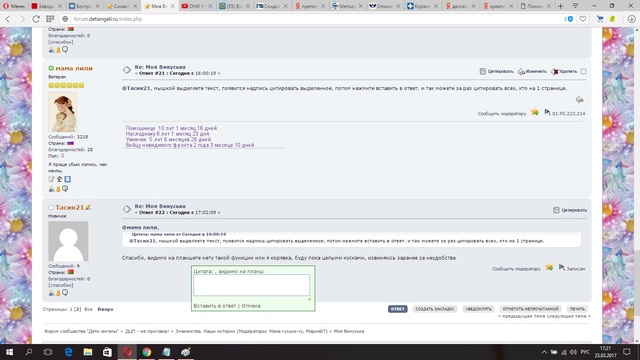Switch to the 'Скидк' tab

coord(271,6)
